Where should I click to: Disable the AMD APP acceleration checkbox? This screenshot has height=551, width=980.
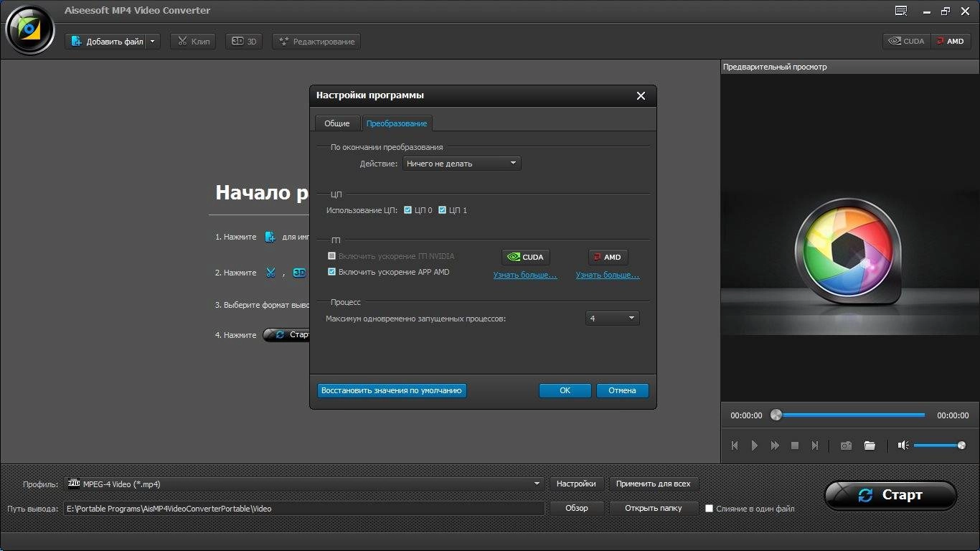coord(332,272)
